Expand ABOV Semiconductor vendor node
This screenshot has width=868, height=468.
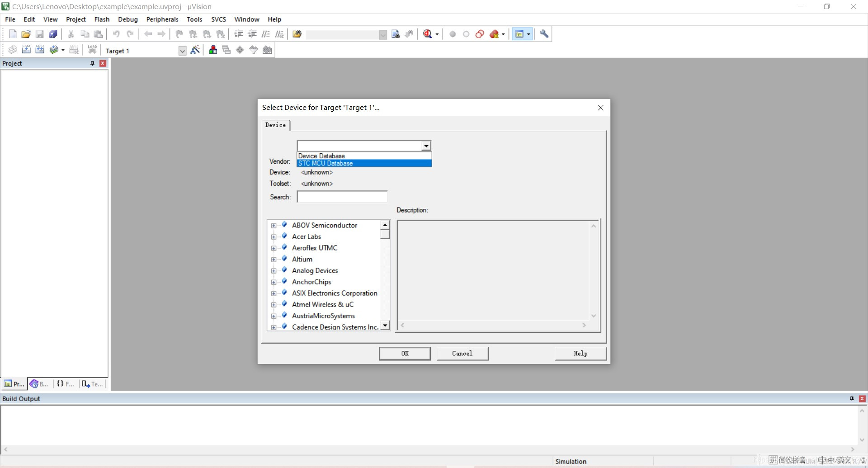pos(274,226)
